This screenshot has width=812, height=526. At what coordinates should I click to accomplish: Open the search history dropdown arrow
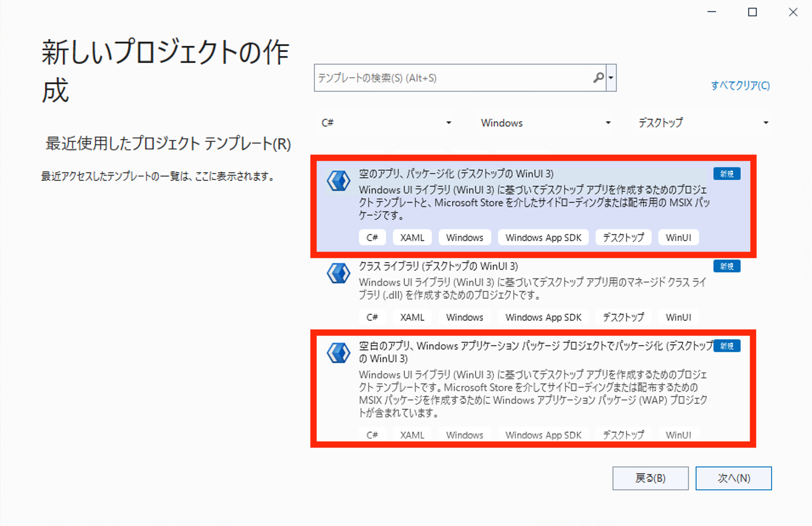click(611, 78)
